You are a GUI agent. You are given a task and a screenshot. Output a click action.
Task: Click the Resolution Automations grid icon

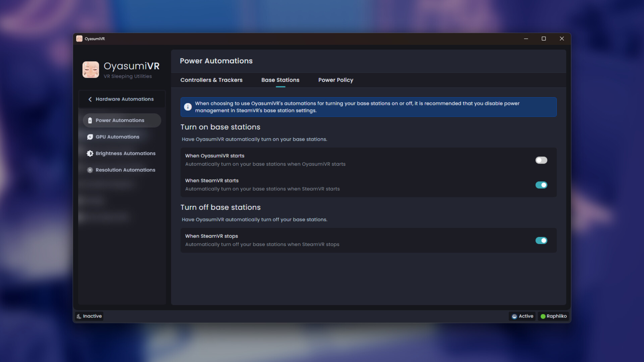[x=90, y=170]
